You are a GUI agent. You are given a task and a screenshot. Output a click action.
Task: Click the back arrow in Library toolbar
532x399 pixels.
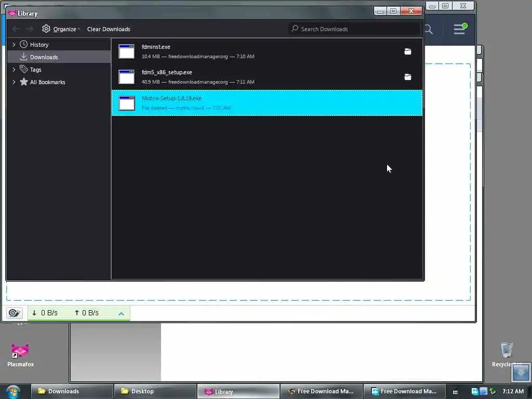16,29
